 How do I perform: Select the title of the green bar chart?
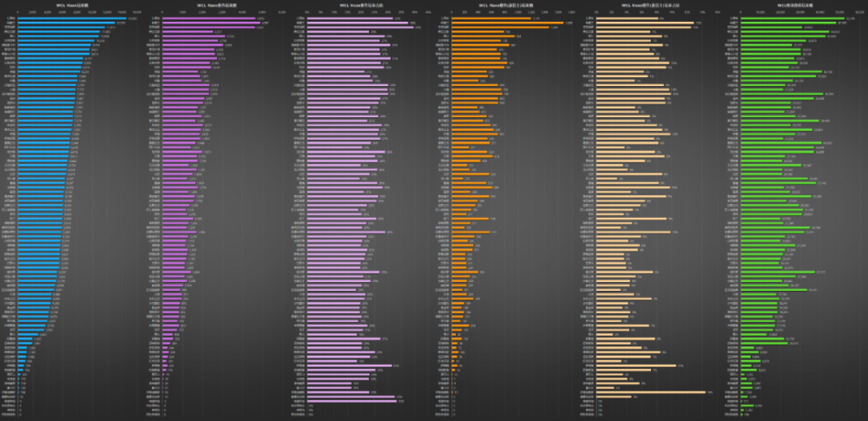click(x=795, y=5)
